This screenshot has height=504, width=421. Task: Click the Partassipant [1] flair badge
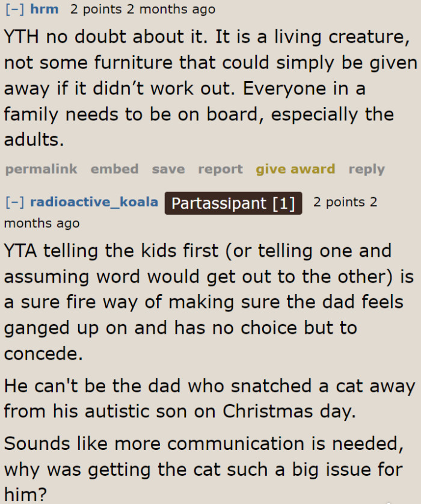pos(233,203)
